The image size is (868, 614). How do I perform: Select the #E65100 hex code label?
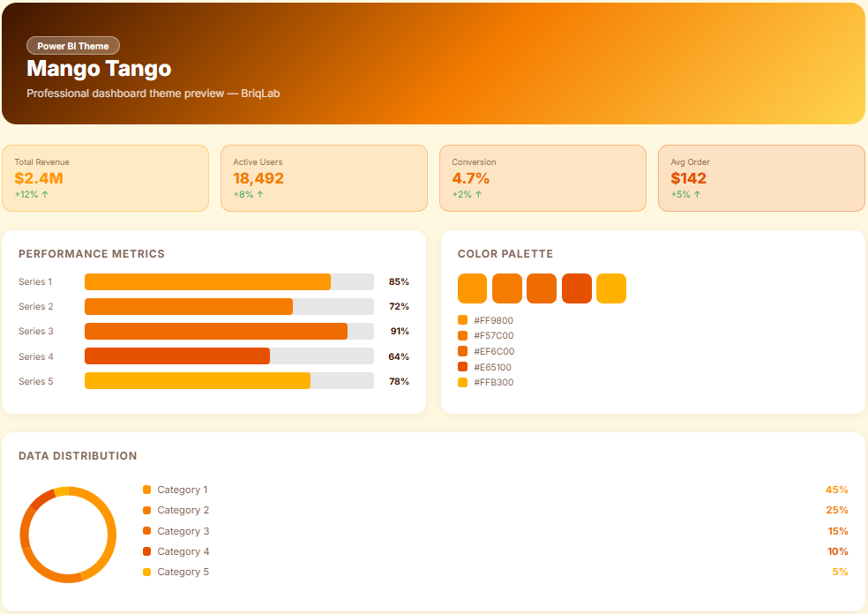pyautogui.click(x=492, y=367)
